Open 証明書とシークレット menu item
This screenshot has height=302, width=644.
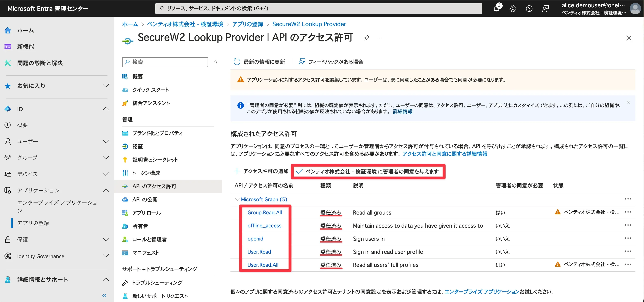pos(155,160)
